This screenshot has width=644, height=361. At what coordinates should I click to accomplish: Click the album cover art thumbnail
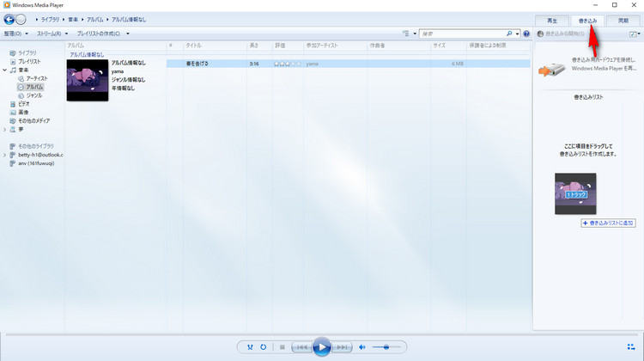88,80
